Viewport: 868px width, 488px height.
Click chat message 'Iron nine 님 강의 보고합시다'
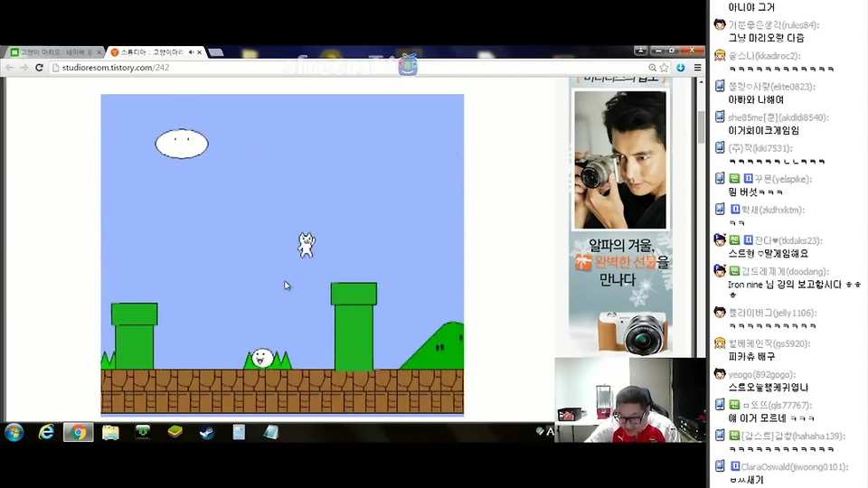click(786, 285)
